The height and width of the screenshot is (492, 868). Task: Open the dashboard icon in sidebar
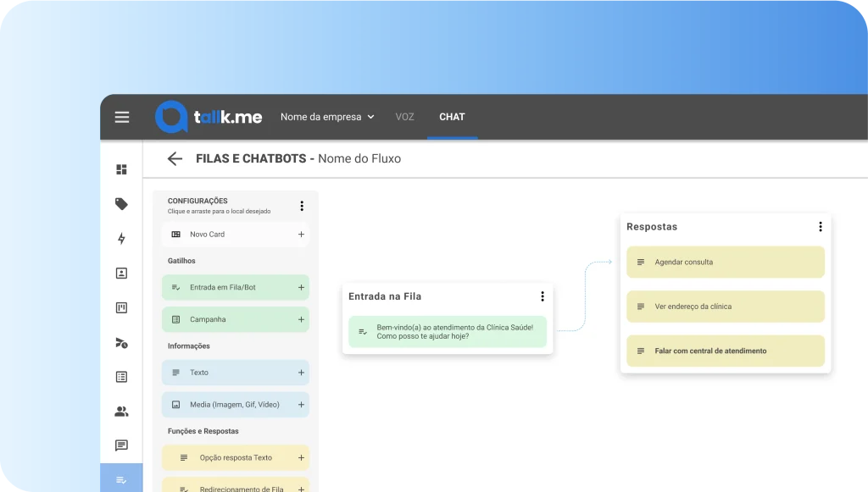pos(121,169)
